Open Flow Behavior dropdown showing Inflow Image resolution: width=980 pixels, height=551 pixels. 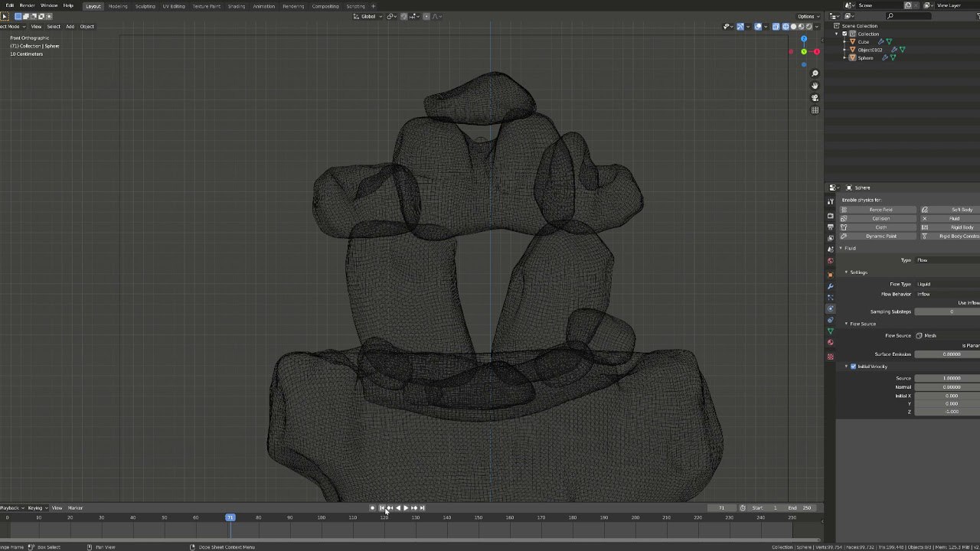click(947, 294)
